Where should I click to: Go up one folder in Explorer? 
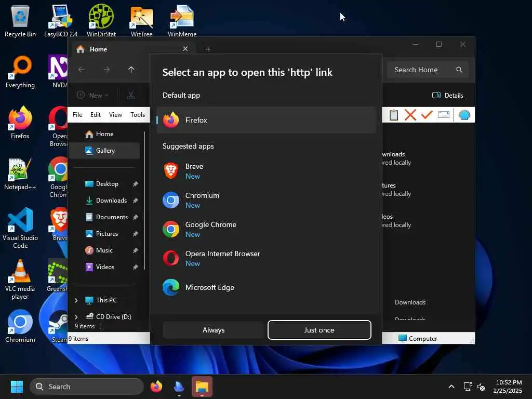[131, 70]
